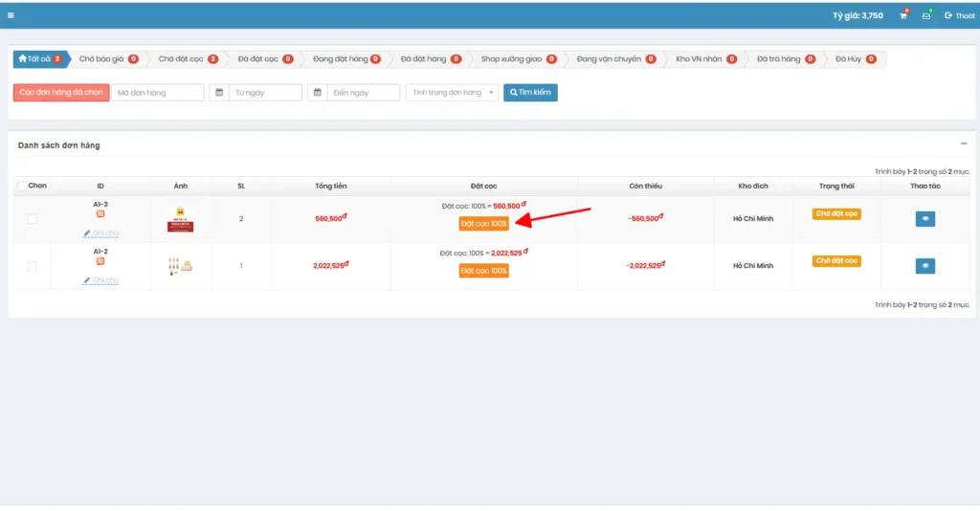Open the shopping cart icon
The width and height of the screenshot is (980, 511).
coord(903,15)
